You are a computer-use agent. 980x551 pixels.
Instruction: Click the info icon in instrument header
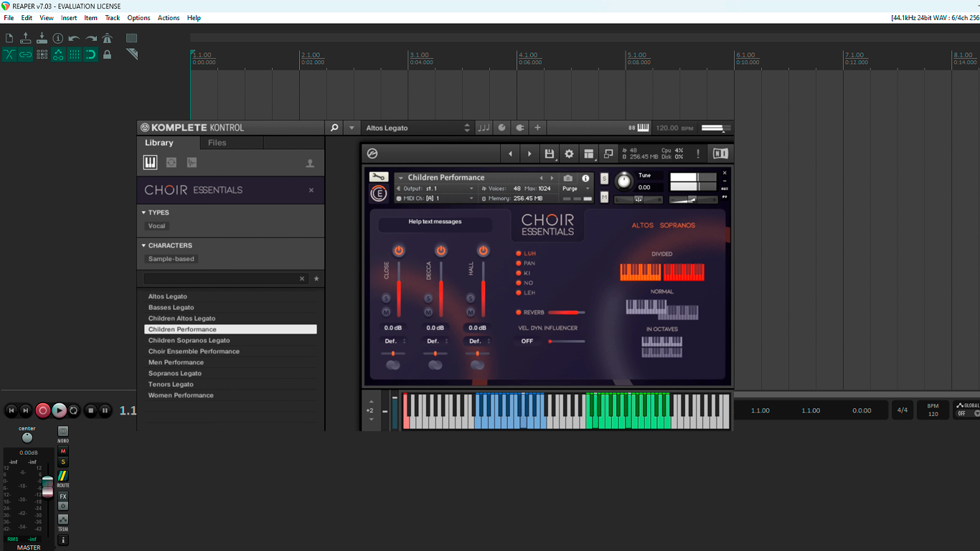tap(585, 178)
